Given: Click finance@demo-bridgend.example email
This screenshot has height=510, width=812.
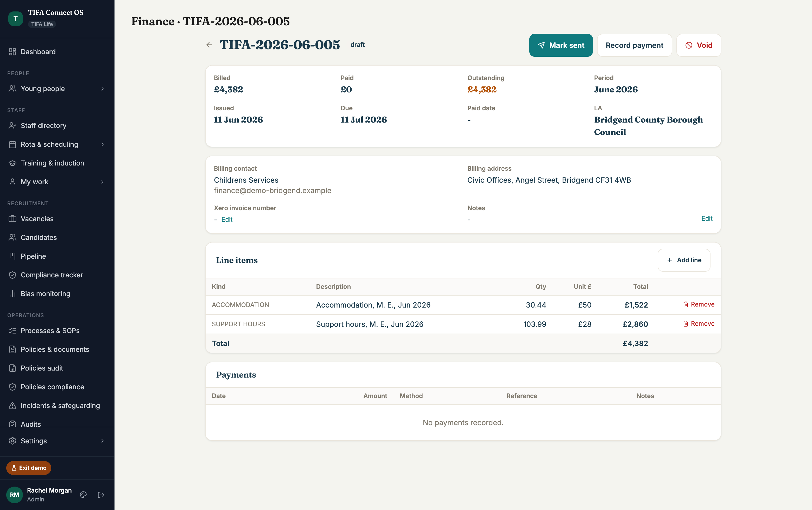Looking at the screenshot, I should pos(272,190).
